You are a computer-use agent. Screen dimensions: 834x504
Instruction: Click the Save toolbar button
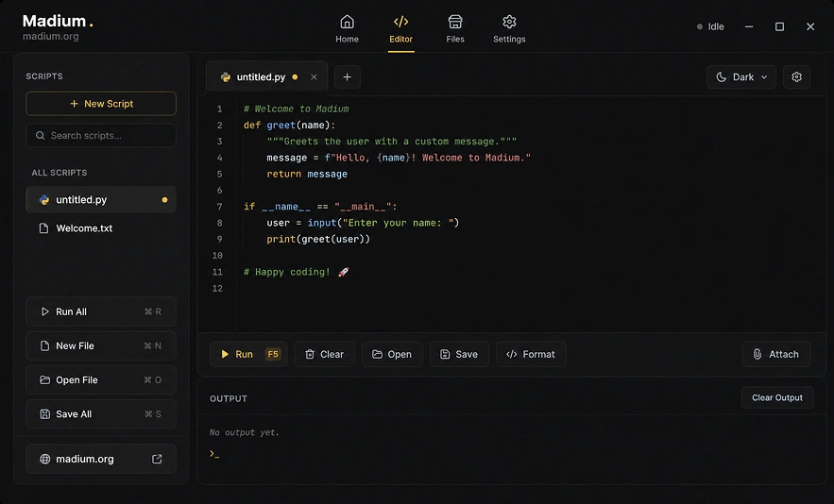click(459, 354)
